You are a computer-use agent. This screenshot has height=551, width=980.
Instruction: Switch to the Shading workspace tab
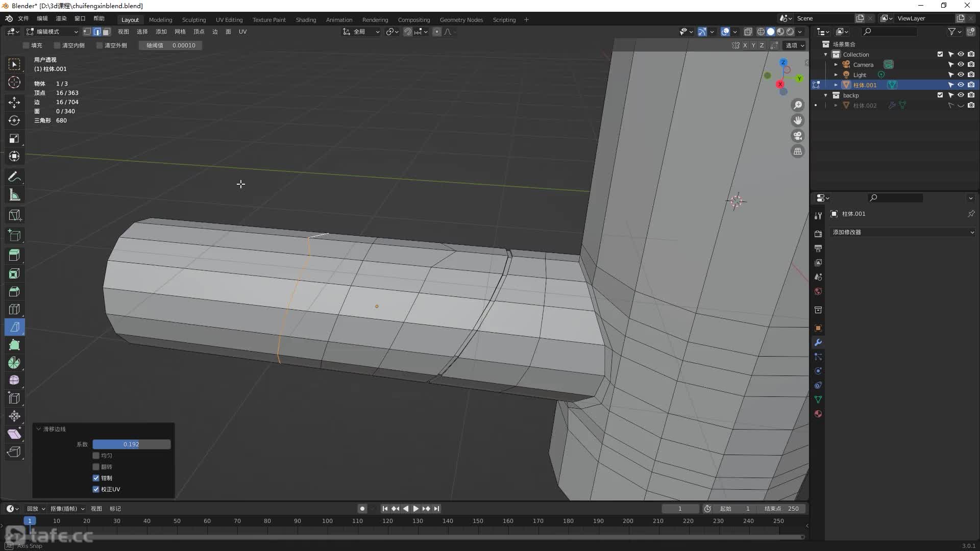[x=306, y=20]
